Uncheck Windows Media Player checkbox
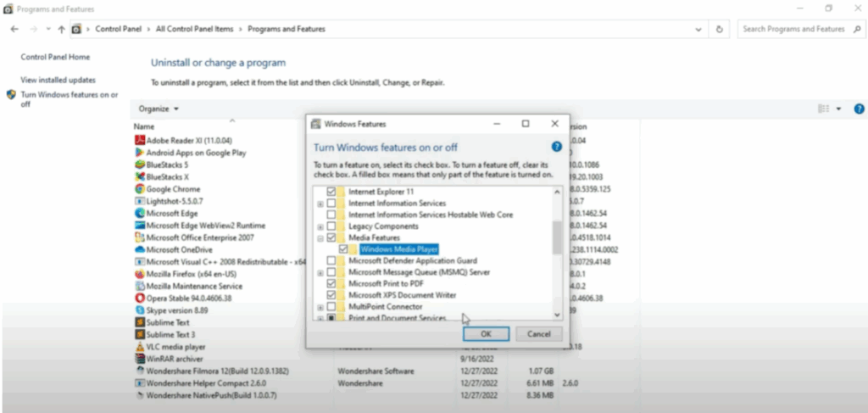868x413 pixels. [x=343, y=249]
